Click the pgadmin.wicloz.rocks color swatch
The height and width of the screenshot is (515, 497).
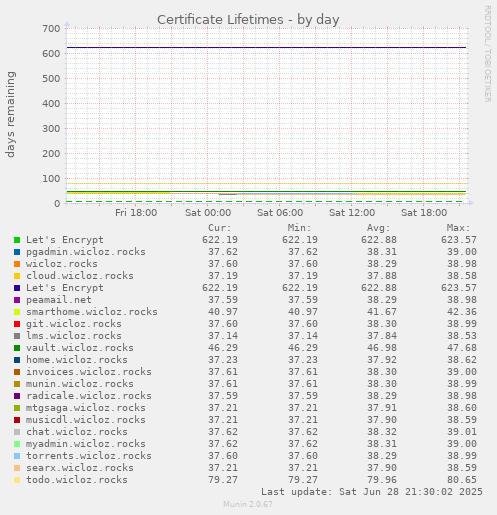coord(17,252)
